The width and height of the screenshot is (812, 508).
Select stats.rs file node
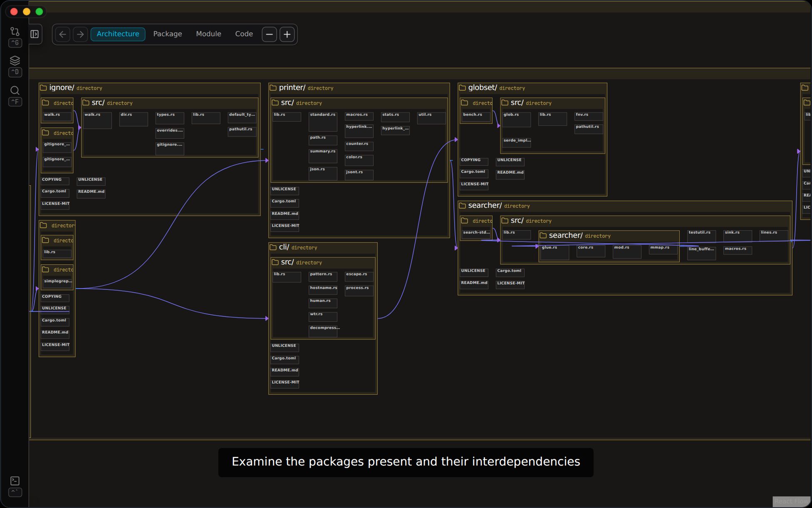click(395, 117)
